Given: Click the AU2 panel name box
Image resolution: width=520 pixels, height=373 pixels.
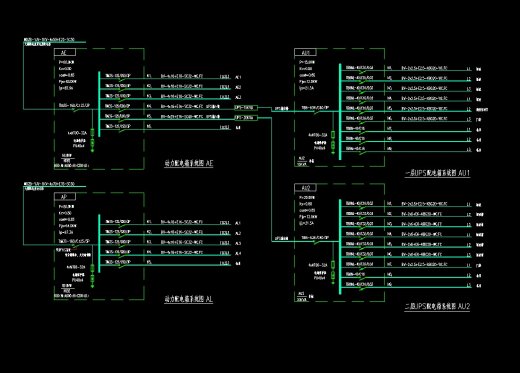Looking at the screenshot, I should tap(305, 188).
